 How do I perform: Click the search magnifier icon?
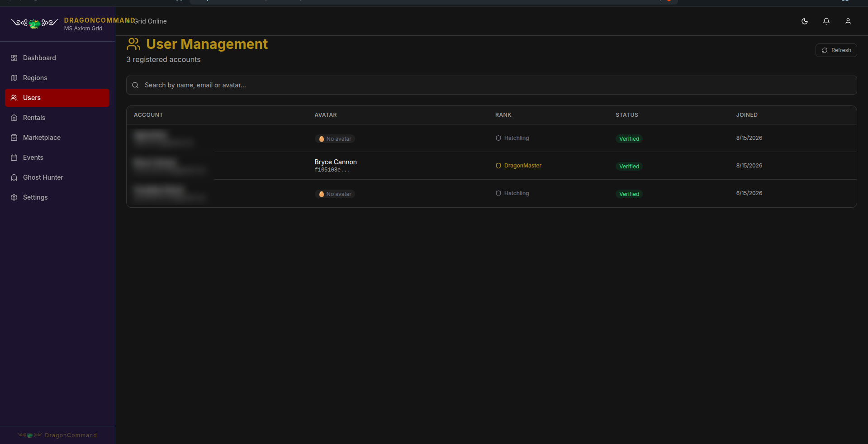point(135,85)
